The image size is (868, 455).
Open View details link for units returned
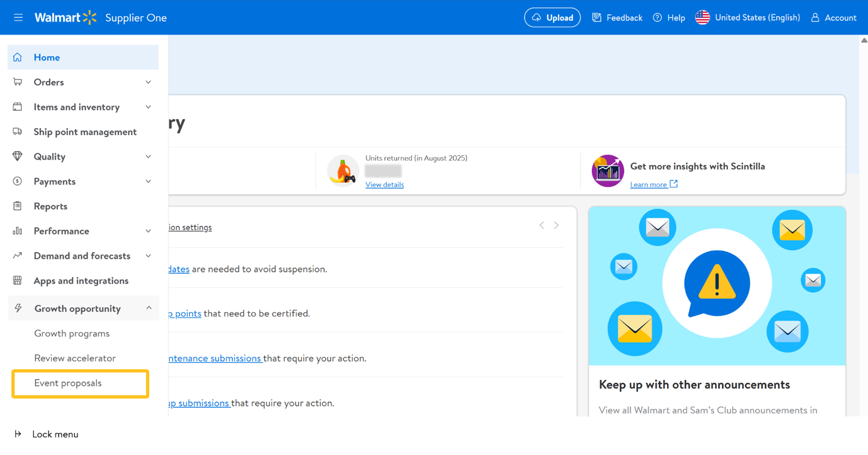click(384, 185)
